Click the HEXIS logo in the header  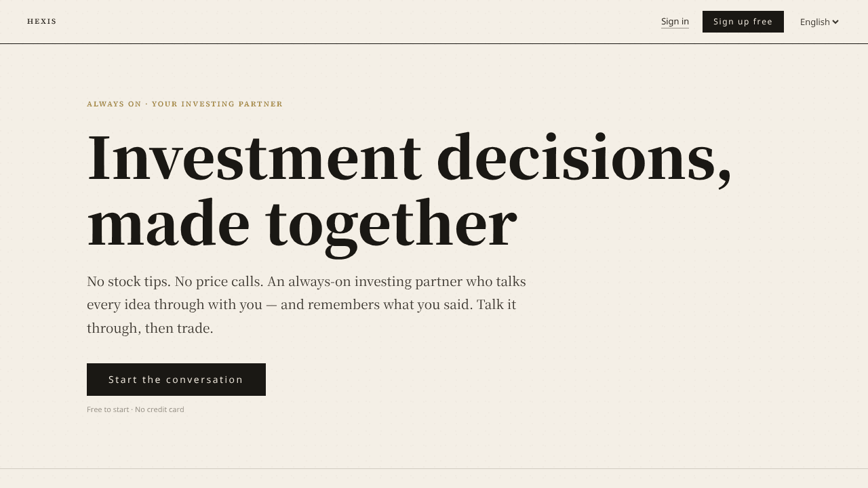(41, 22)
